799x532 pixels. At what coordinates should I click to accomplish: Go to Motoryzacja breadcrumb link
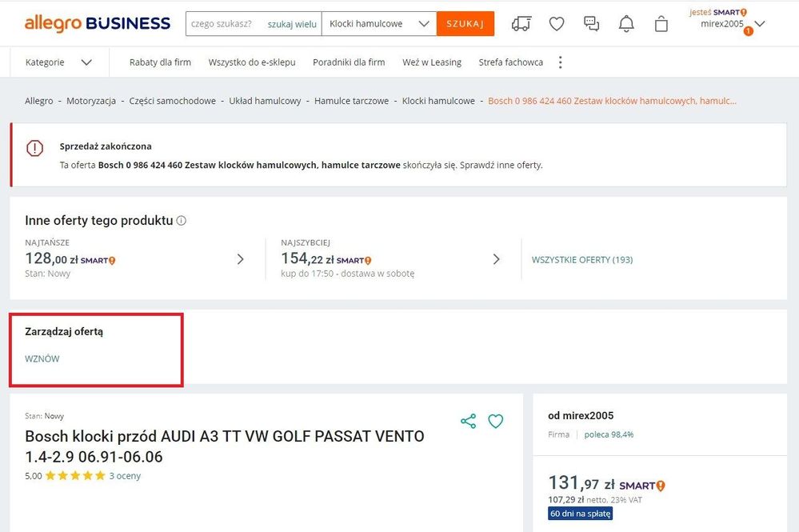(x=91, y=101)
